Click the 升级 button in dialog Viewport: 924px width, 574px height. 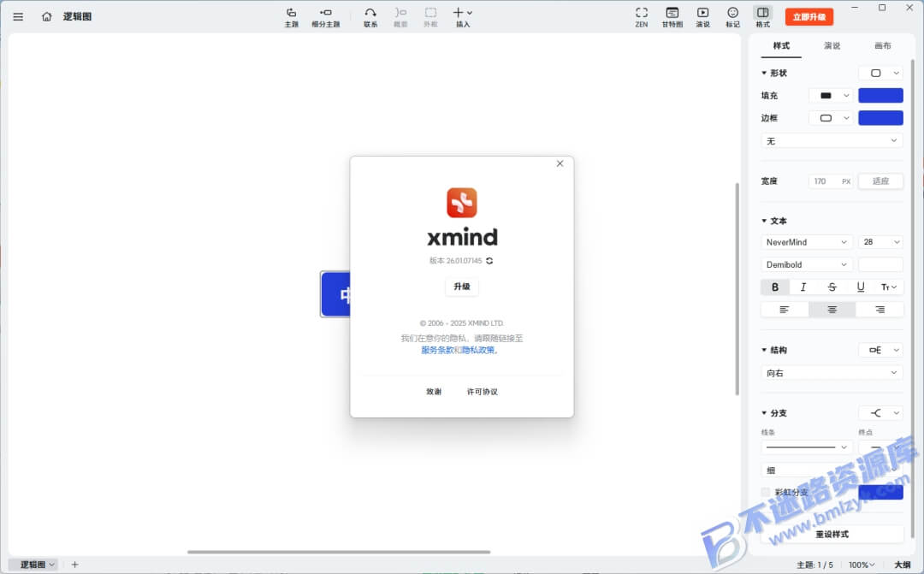coord(462,287)
